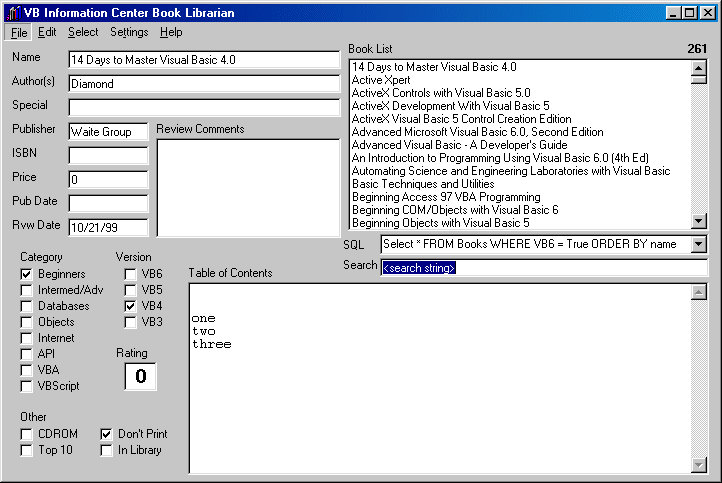Select 'Beginning Access 97 VBA Programming'

point(520,197)
